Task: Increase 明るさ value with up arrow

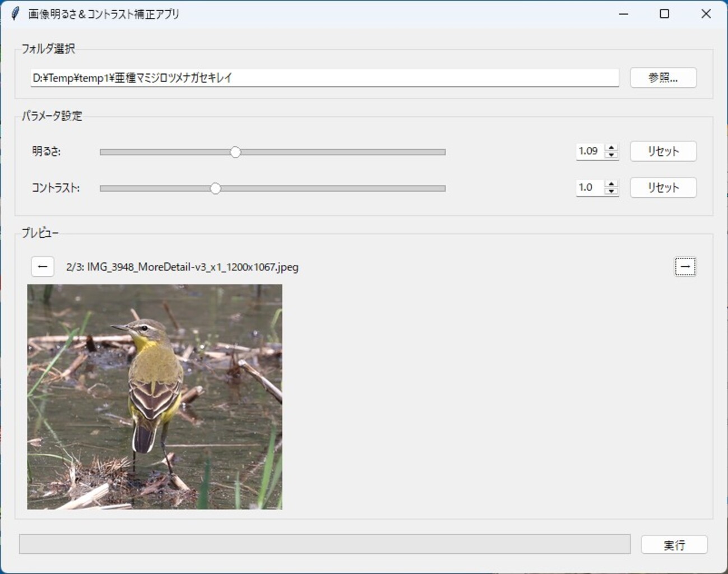Action: coord(611,147)
